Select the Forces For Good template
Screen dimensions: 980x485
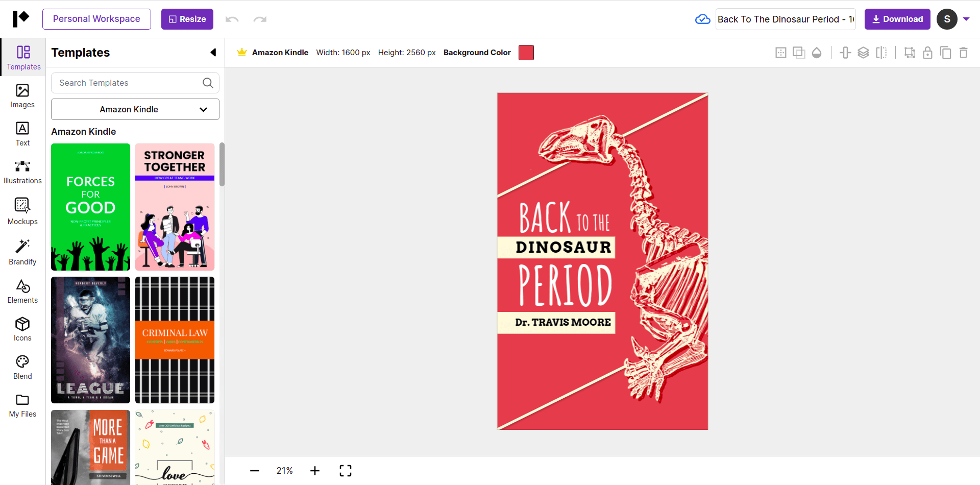tap(90, 207)
